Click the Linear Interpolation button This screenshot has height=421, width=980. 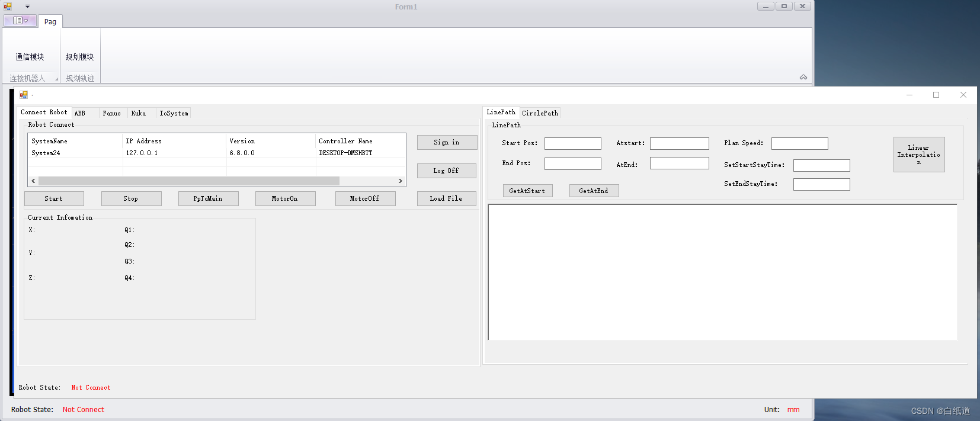[919, 155]
